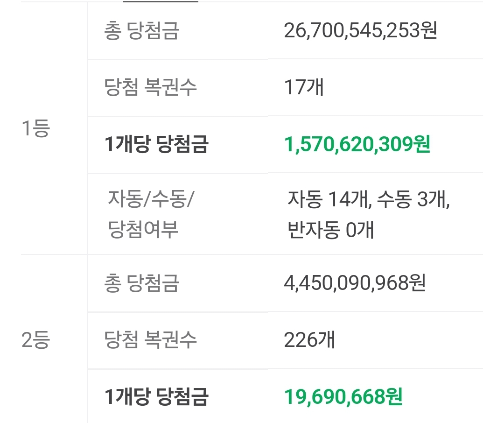Click the 17개 winning tickets count
504x423 pixels.
pos(303,87)
